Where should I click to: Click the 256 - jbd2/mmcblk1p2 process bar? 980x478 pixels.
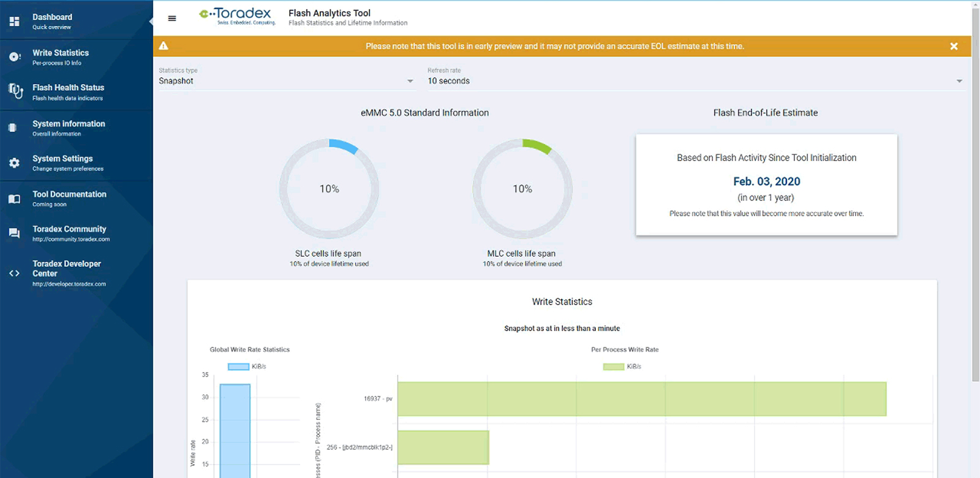(443, 447)
